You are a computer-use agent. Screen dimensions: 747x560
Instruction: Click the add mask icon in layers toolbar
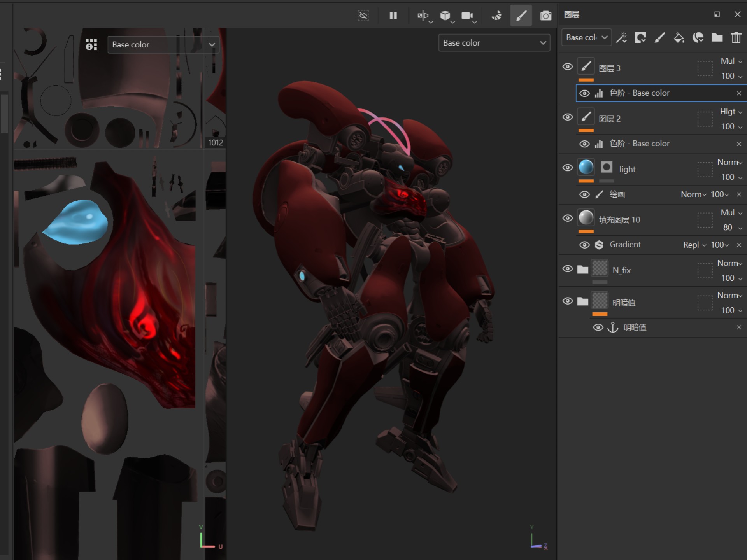[640, 38]
